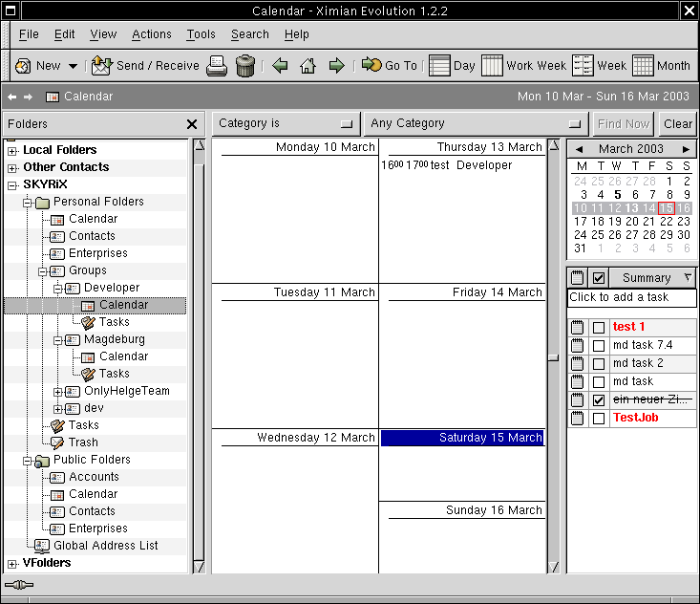This screenshot has width=700, height=604.
Task: Select Magdeburg Tasks folder
Action: click(x=106, y=374)
